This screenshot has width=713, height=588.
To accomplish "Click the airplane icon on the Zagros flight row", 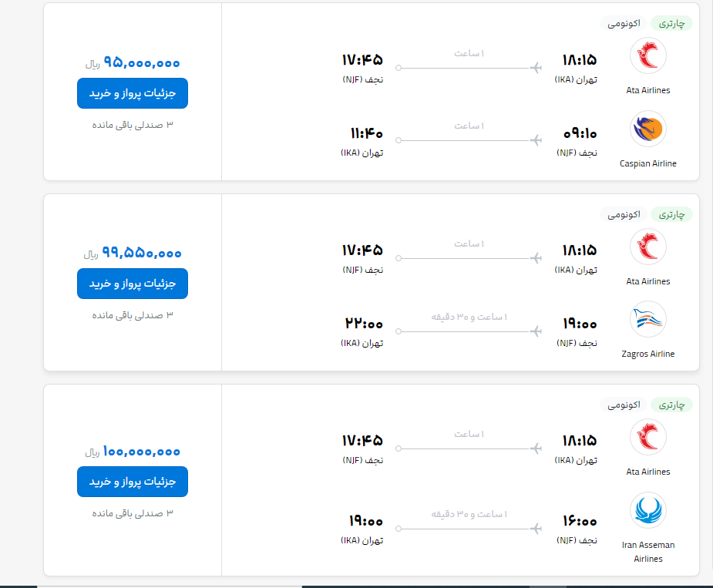I will pos(536,331).
